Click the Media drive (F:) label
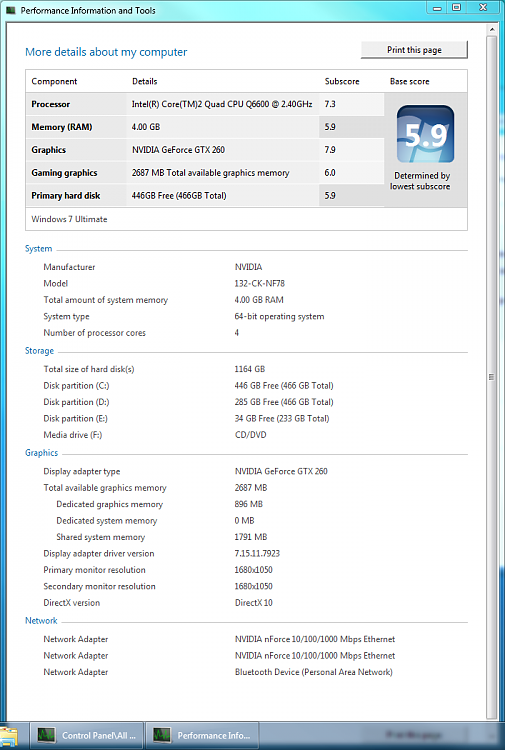The image size is (505, 750). 73,435
